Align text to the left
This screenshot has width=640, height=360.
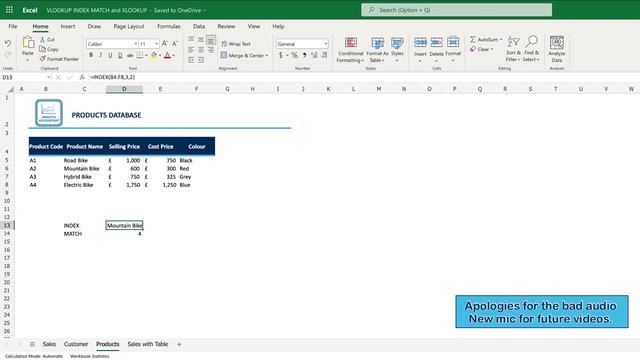(191, 50)
